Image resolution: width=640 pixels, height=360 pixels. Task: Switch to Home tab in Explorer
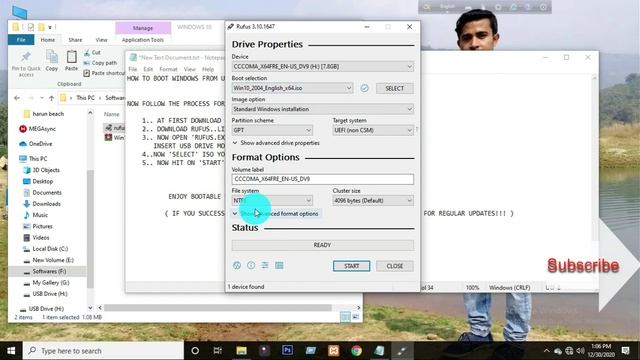(x=48, y=40)
